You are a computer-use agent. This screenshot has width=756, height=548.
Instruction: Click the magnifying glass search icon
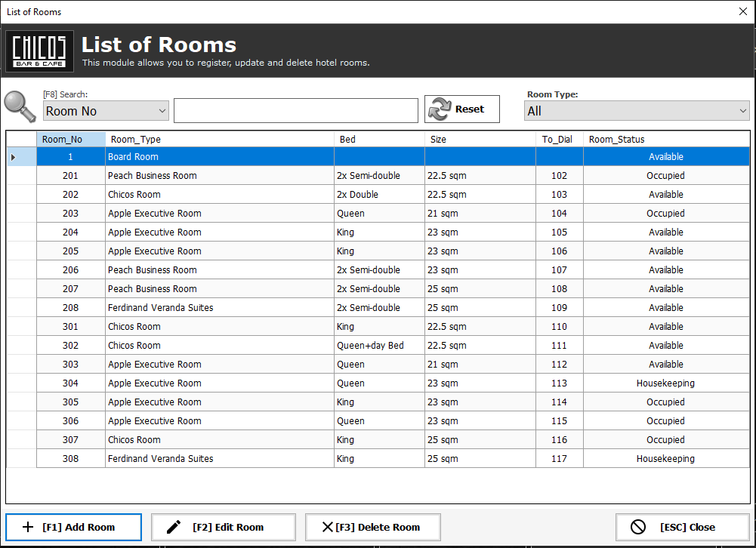tap(20, 106)
